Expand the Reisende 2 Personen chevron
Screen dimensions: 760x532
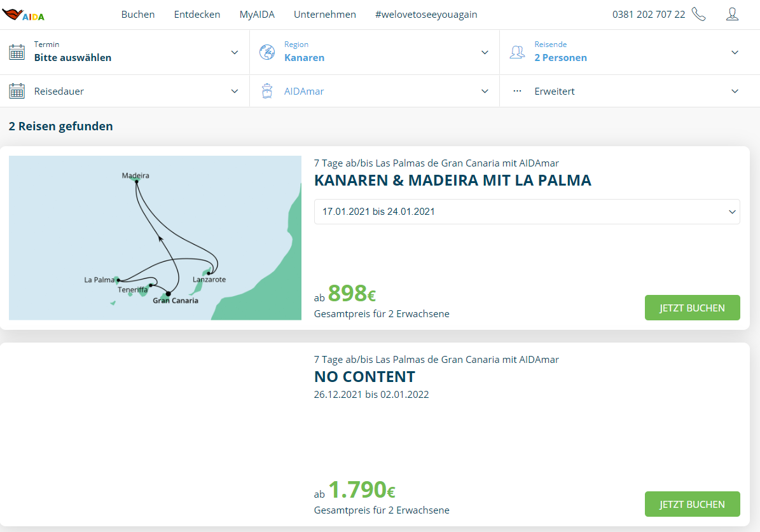[735, 52]
